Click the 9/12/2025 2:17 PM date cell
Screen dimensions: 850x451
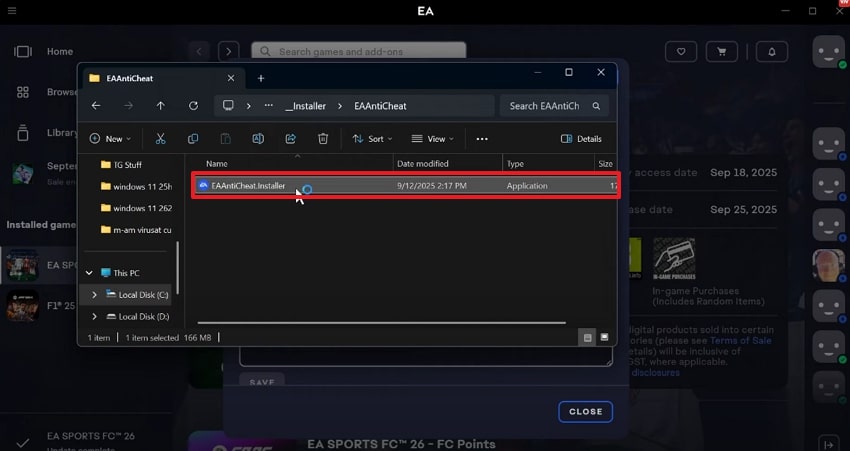point(432,185)
